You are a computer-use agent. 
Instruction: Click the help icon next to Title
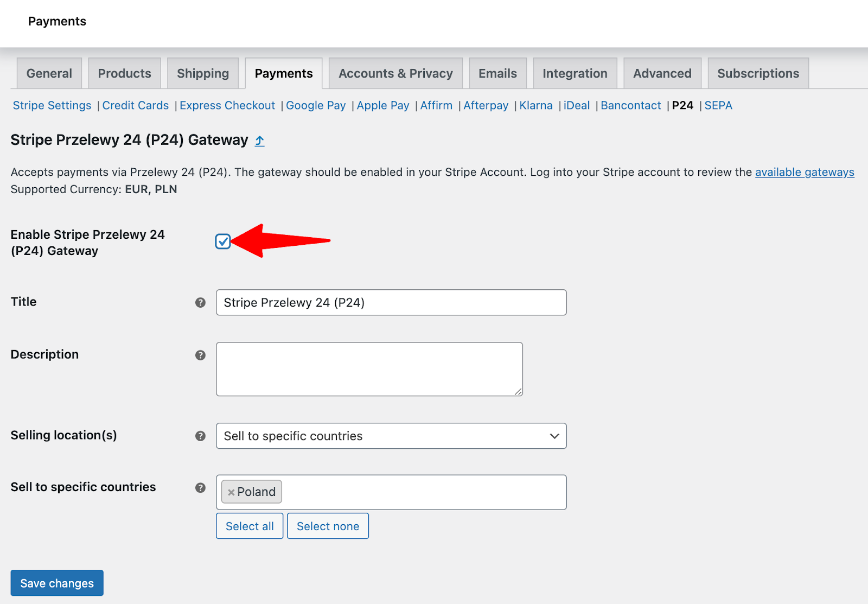(200, 302)
